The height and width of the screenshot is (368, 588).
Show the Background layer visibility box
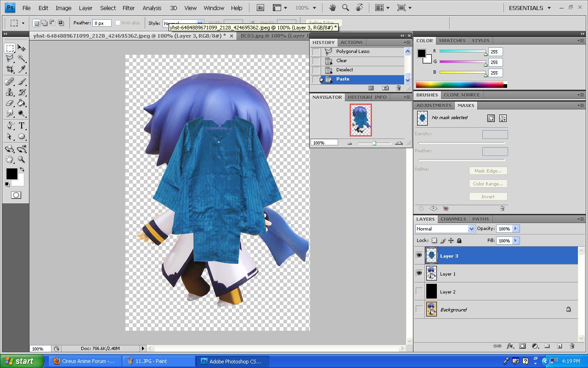pos(419,309)
